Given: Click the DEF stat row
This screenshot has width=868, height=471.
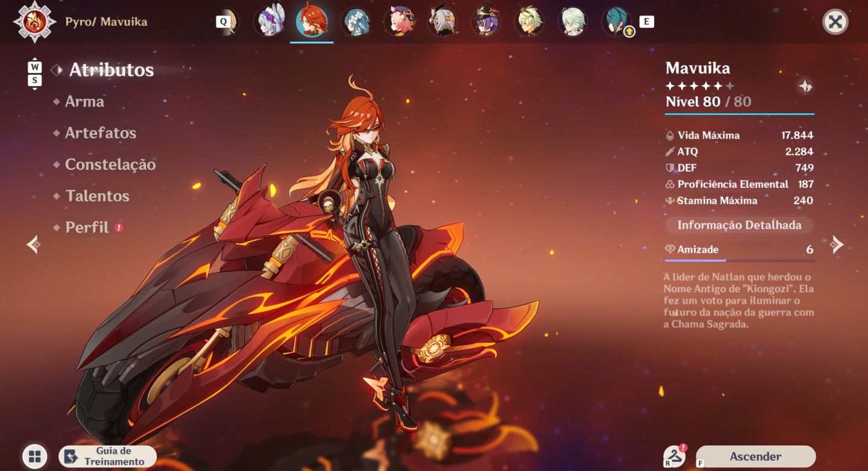Looking at the screenshot, I should click(x=740, y=168).
